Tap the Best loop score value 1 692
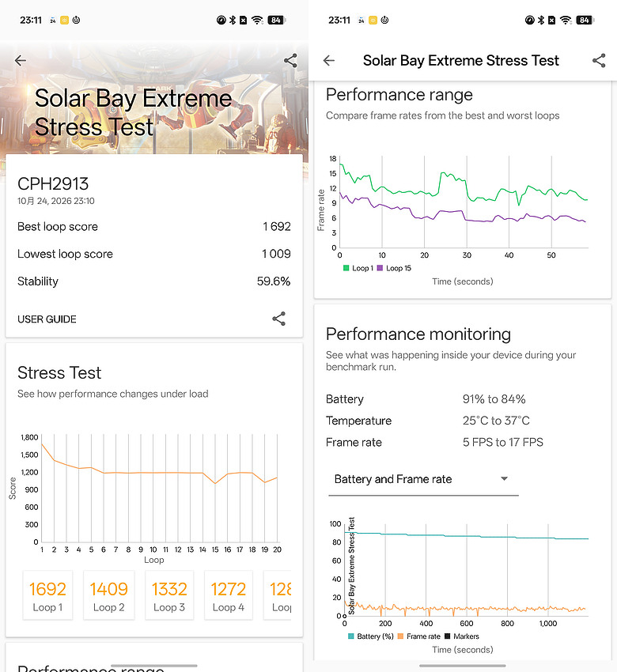This screenshot has height=672, width=617. tap(277, 226)
